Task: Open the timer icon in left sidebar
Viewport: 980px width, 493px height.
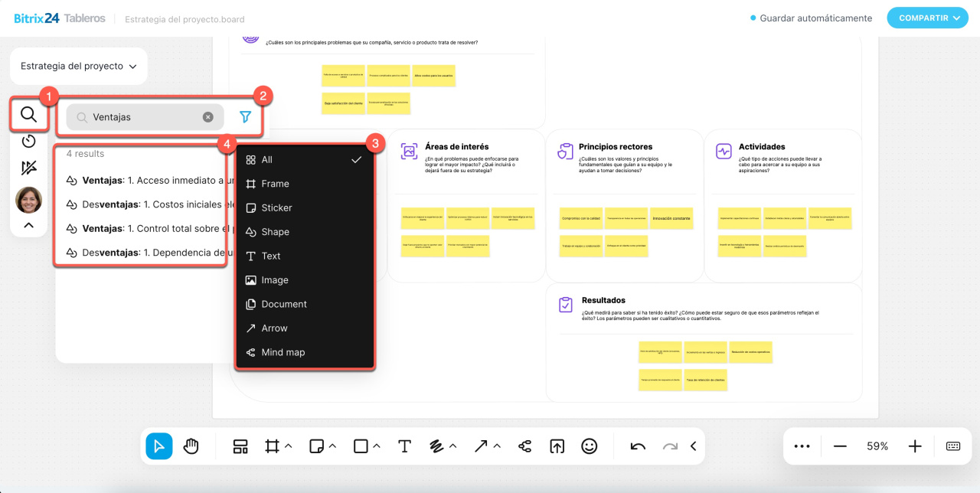Action: [x=28, y=142]
